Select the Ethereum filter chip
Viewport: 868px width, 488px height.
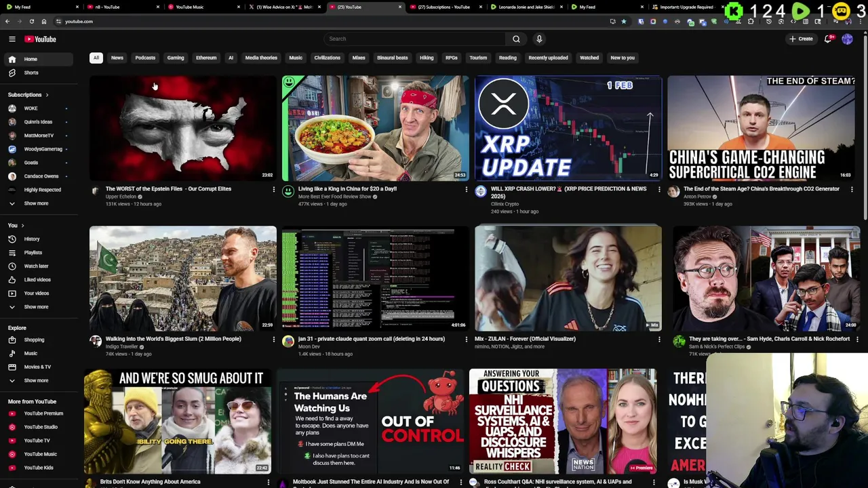[206, 58]
